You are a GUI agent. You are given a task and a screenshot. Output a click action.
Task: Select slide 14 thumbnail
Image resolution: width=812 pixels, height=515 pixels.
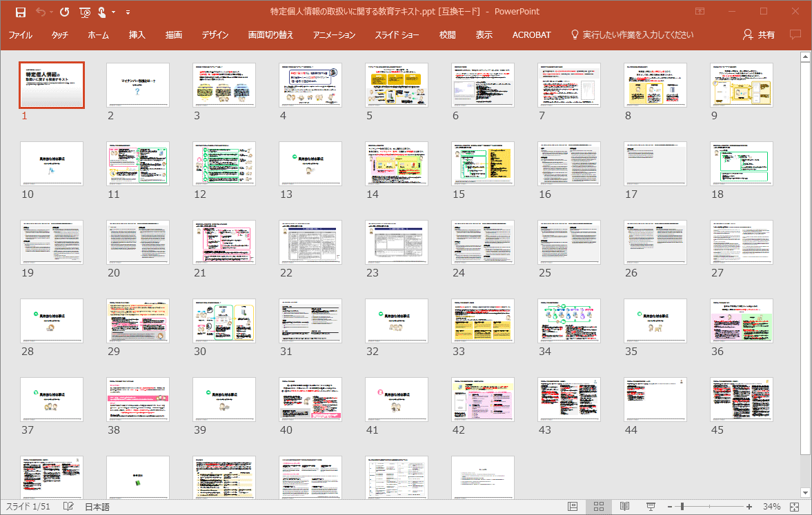[x=397, y=163]
